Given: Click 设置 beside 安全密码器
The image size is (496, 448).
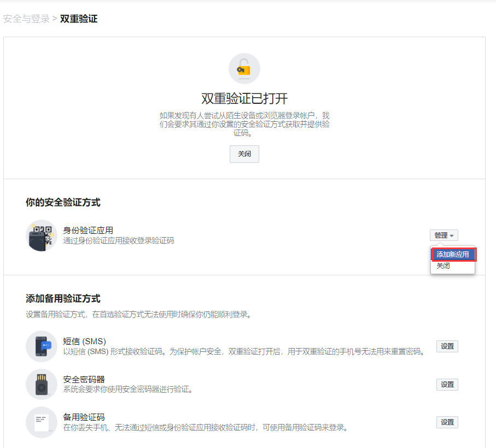Looking at the screenshot, I should click(x=447, y=384).
